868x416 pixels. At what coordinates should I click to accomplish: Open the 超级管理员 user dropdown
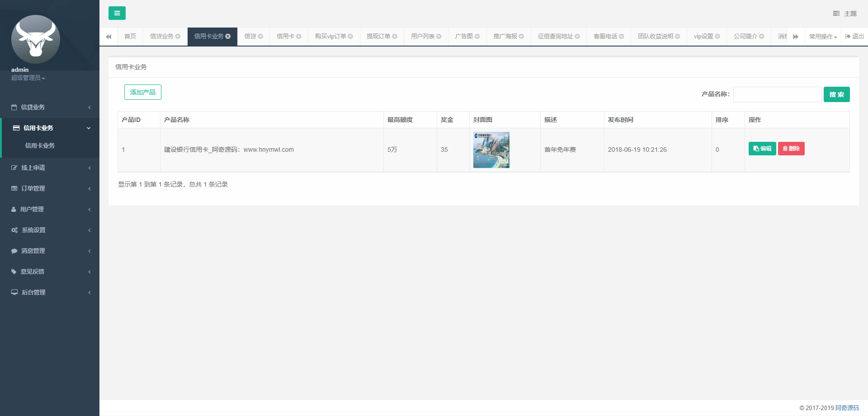[x=28, y=78]
